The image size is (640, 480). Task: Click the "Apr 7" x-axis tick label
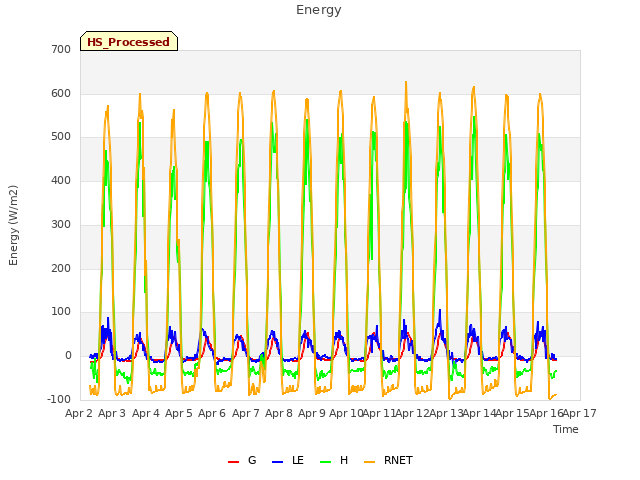point(246,413)
